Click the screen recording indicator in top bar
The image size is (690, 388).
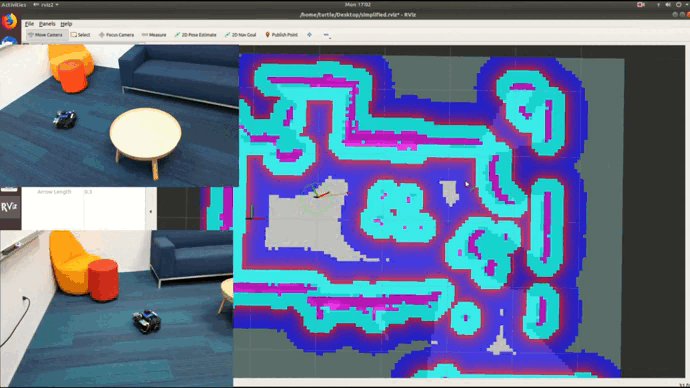click(641, 4)
